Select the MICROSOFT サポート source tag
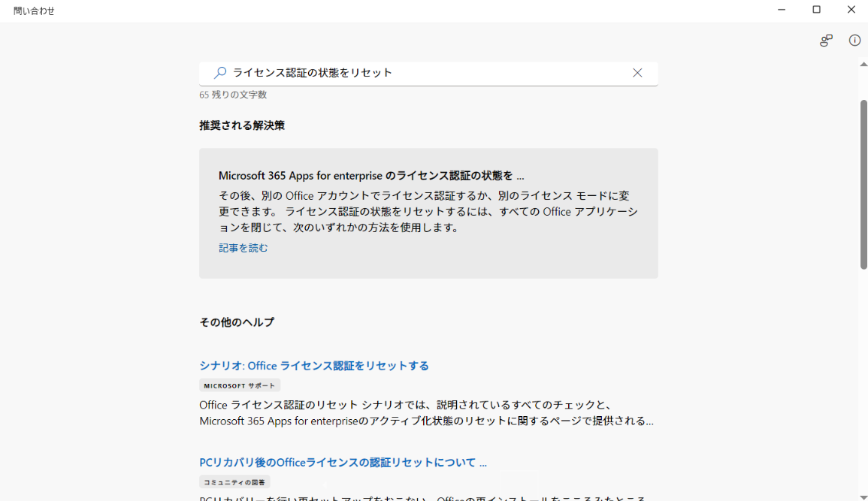The width and height of the screenshot is (868, 501). (239, 385)
